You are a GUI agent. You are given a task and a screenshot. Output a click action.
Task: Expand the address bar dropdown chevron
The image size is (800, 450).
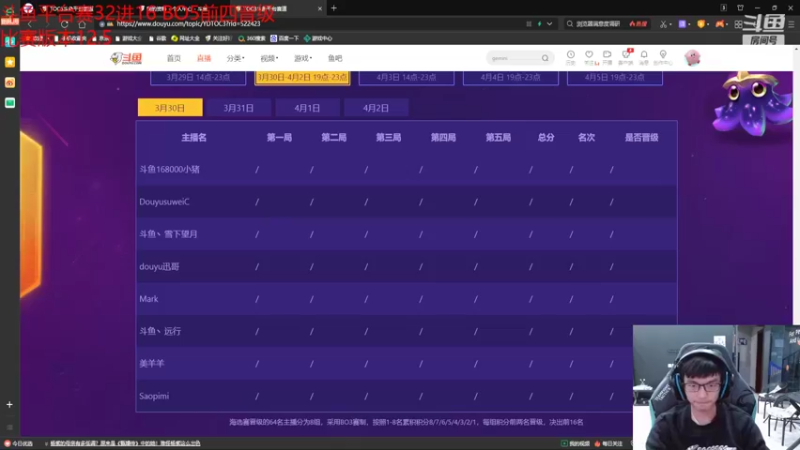pyautogui.click(x=549, y=24)
